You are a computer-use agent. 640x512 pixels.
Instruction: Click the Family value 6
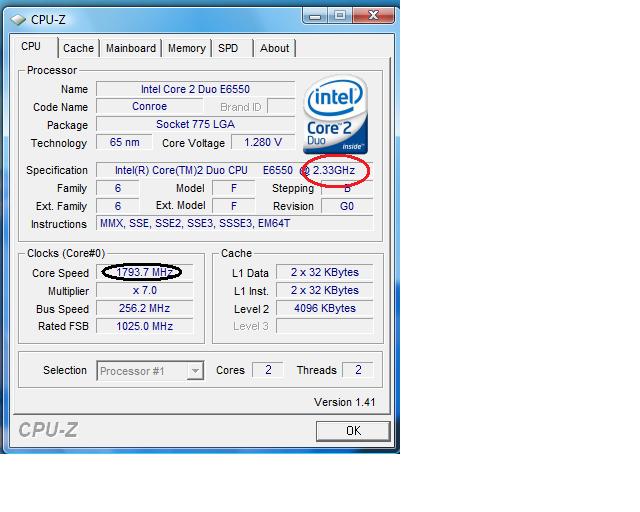point(118,188)
